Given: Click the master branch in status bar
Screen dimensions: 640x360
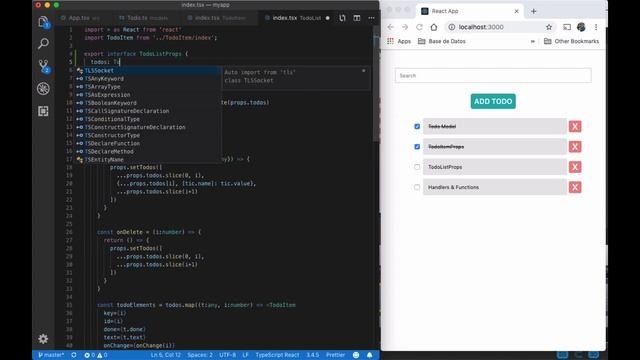Looking at the screenshot, I should pos(51,355).
